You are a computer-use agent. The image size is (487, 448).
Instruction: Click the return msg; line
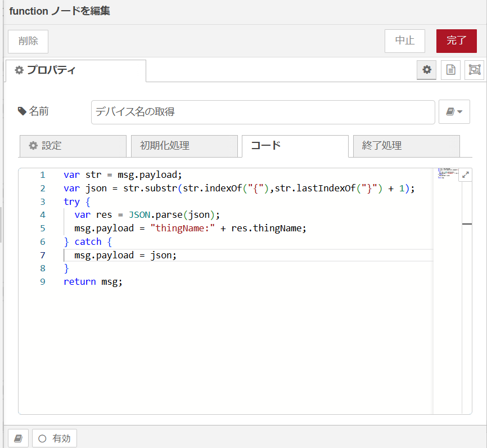click(x=93, y=282)
